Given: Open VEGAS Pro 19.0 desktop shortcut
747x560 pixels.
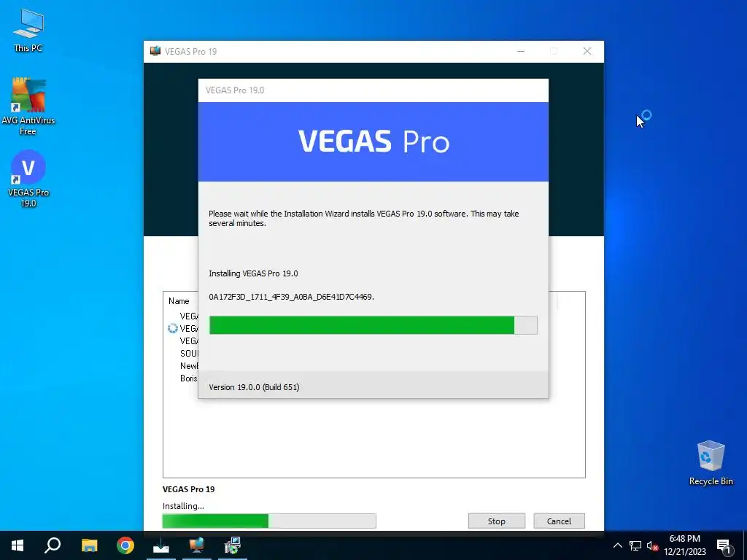Looking at the screenshot, I should [x=28, y=178].
